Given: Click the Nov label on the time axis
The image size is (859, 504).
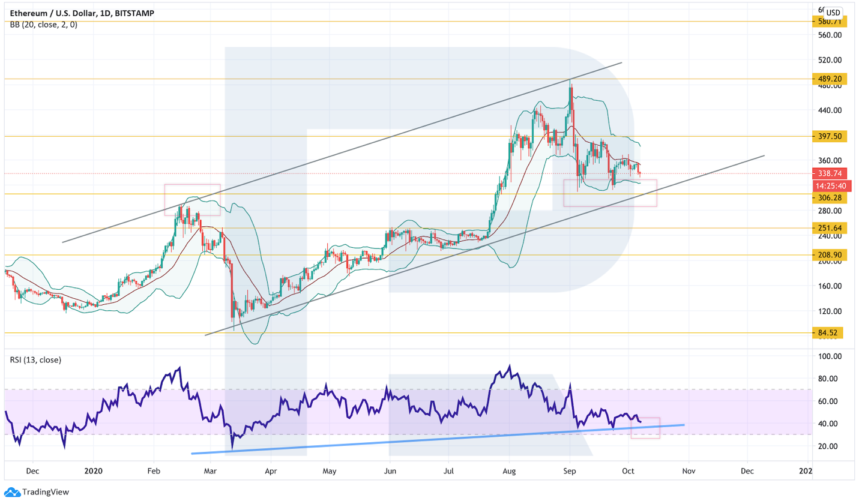Looking at the screenshot, I should pos(689,471).
